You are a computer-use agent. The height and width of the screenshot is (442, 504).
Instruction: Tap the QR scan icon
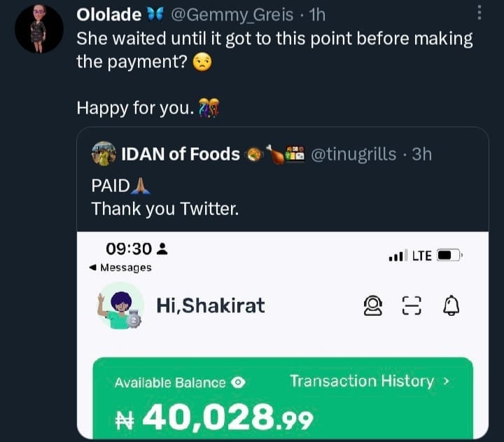(412, 305)
